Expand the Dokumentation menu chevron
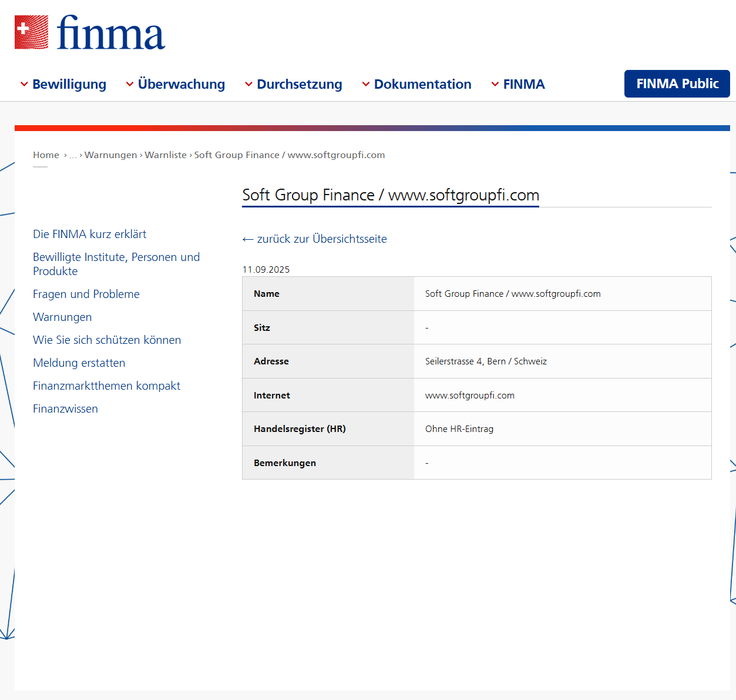The width and height of the screenshot is (736, 700). tap(366, 84)
